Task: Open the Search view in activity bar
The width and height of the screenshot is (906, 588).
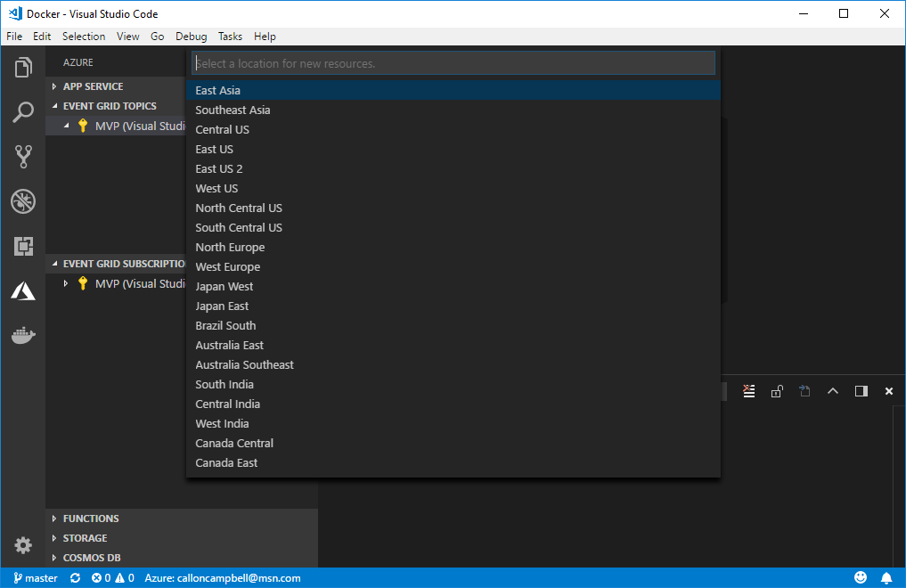Action: (x=23, y=112)
